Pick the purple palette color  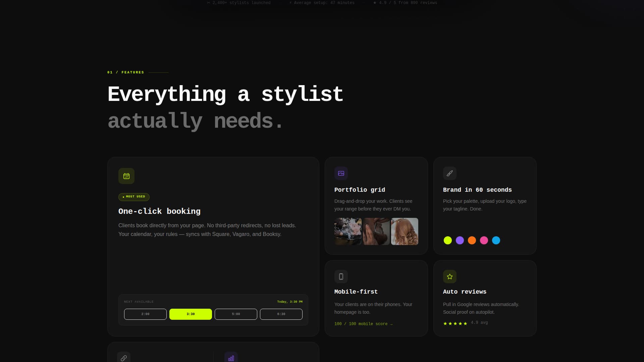460,240
